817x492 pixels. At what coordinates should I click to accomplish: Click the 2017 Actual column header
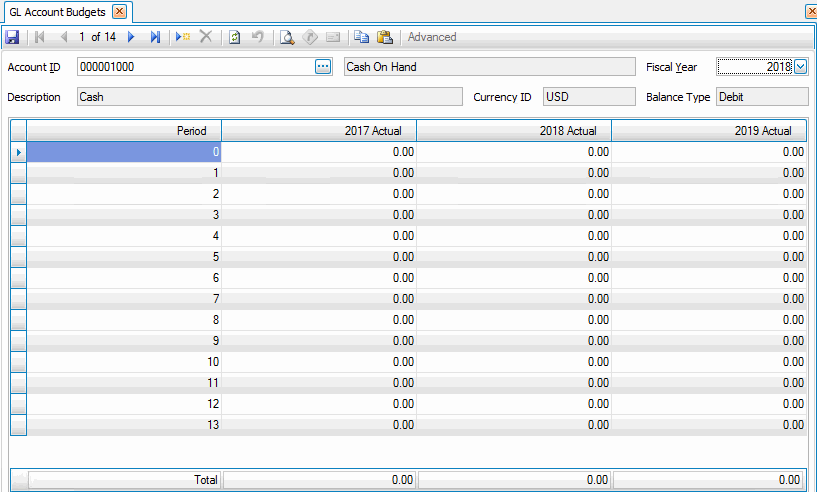click(318, 131)
